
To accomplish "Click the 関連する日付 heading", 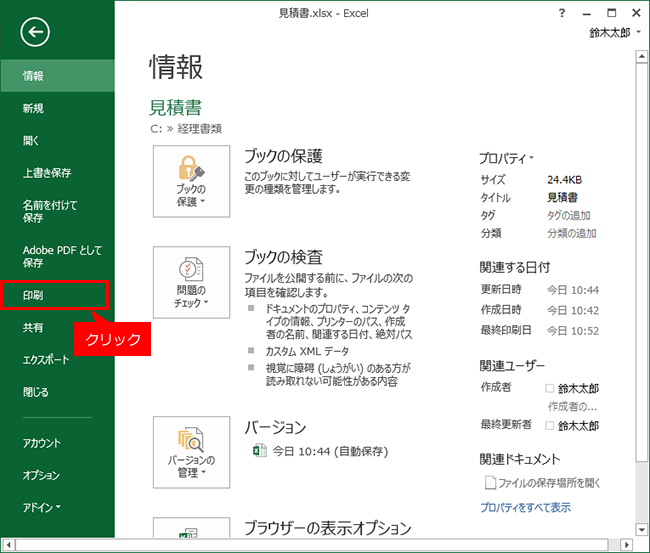I will (514, 267).
